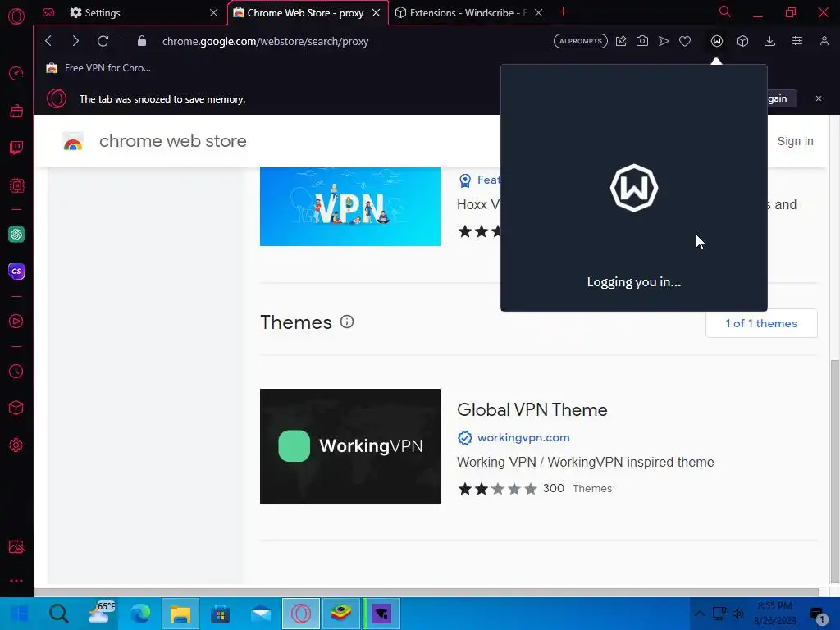This screenshot has height=630, width=840.
Task: Click the chrome web store logo
Action: point(73,141)
